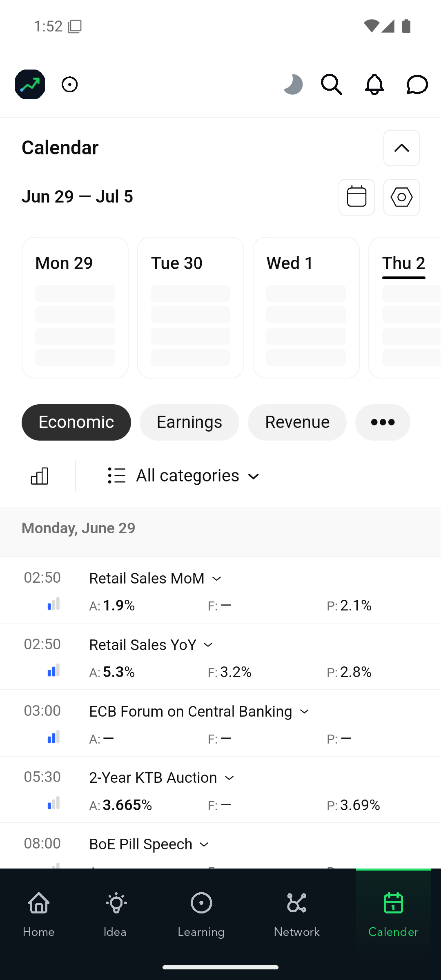Collapse the Calendar section
441x980 pixels.
(x=402, y=148)
